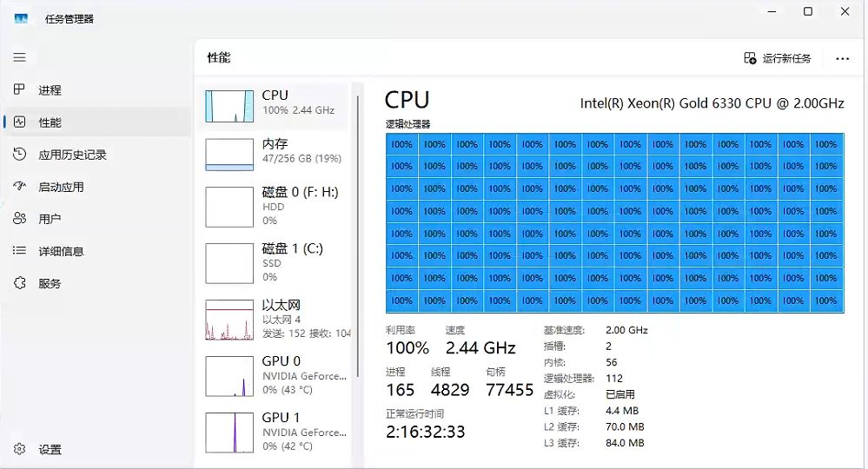Click the Processes (进程) sidebar icon
Viewport: 868px width, 469px height.
(x=19, y=89)
